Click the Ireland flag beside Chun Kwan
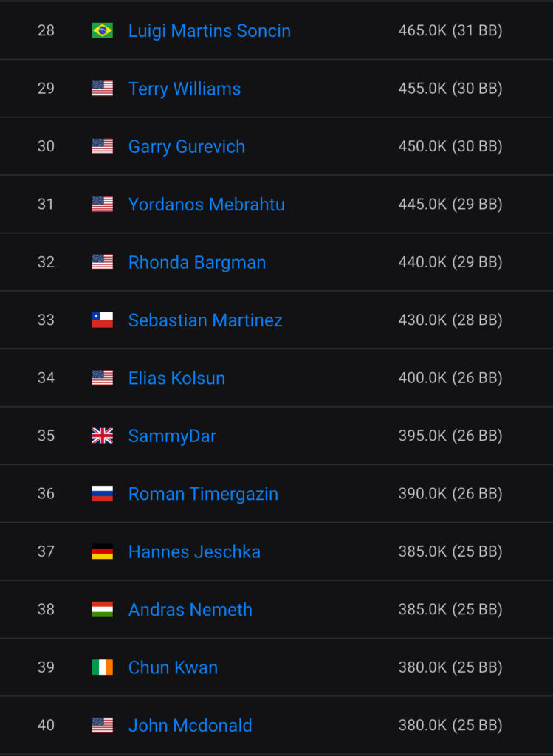This screenshot has height=756, width=553. [102, 667]
